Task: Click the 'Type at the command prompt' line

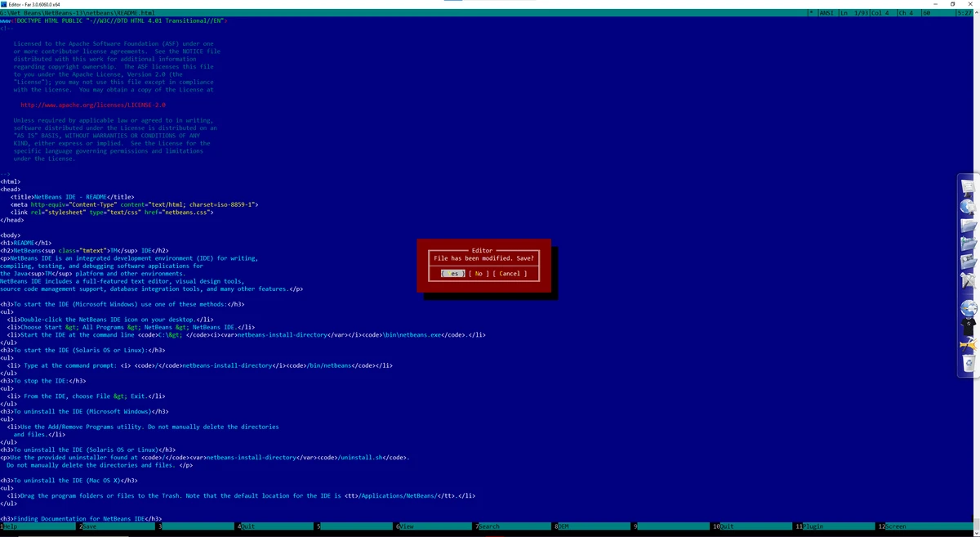Action: point(200,365)
